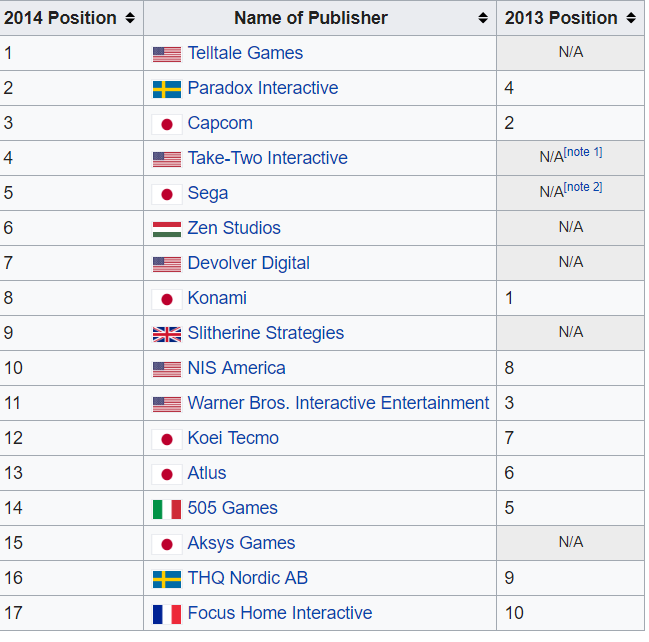This screenshot has height=642, width=649.
Task: Click the 2014 Position header text
Action: pos(60,18)
